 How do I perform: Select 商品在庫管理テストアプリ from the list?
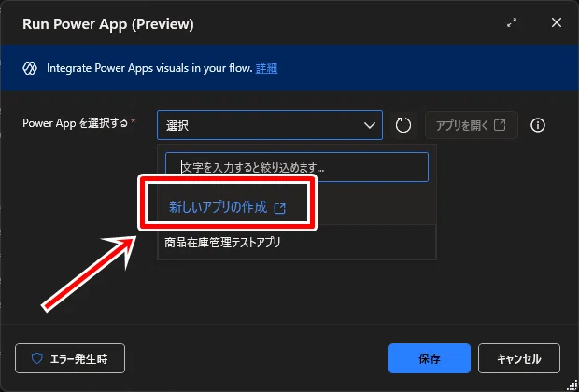point(297,242)
